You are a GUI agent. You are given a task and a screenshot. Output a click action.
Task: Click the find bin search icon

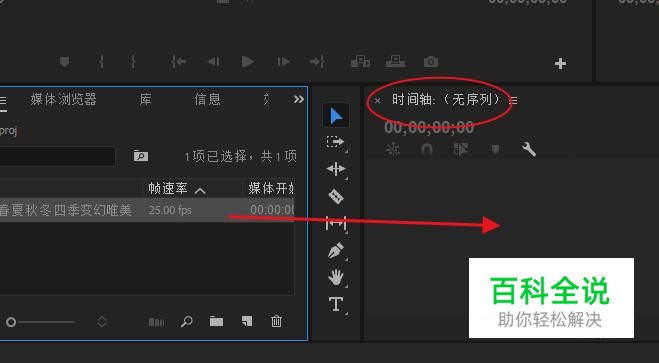[140, 156]
